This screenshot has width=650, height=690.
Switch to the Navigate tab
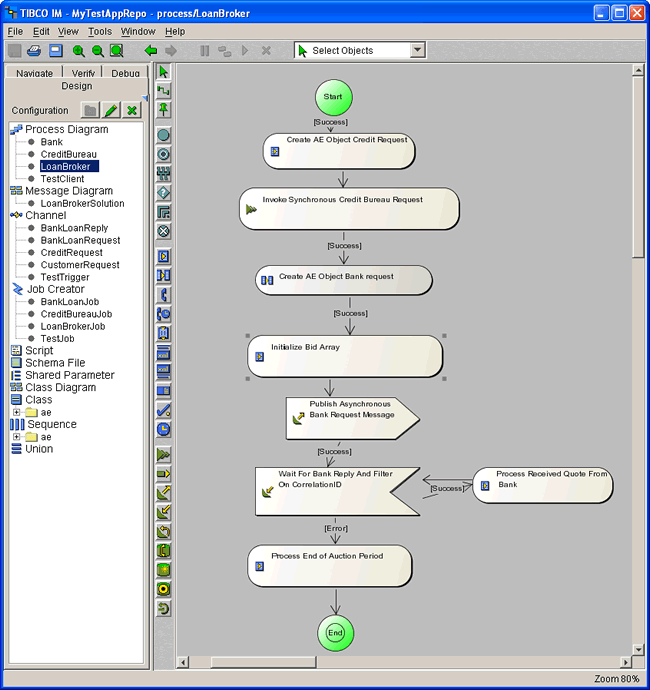tap(34, 73)
